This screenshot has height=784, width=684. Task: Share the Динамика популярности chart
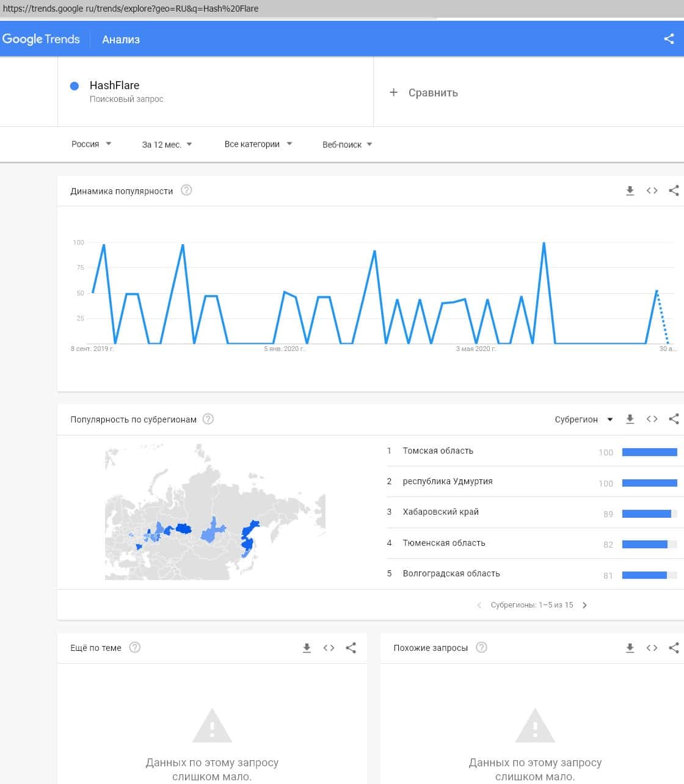coord(674,191)
